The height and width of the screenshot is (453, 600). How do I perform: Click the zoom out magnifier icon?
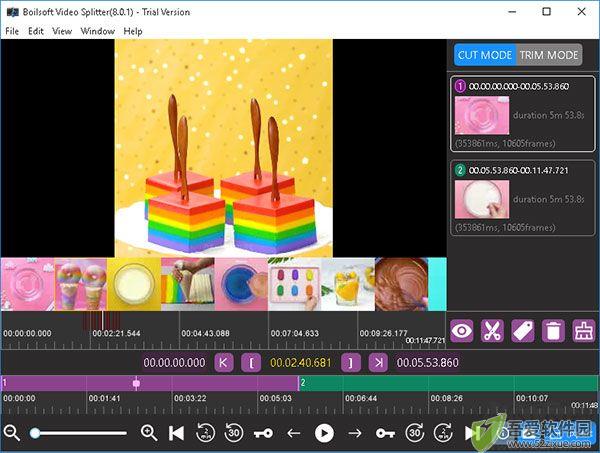click(x=12, y=433)
